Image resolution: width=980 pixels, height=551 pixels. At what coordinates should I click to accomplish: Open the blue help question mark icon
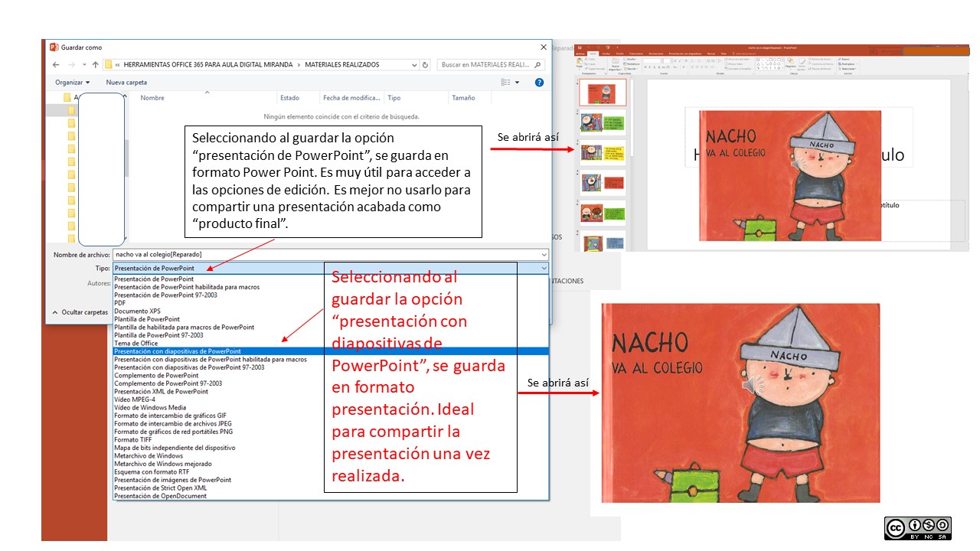click(x=539, y=83)
